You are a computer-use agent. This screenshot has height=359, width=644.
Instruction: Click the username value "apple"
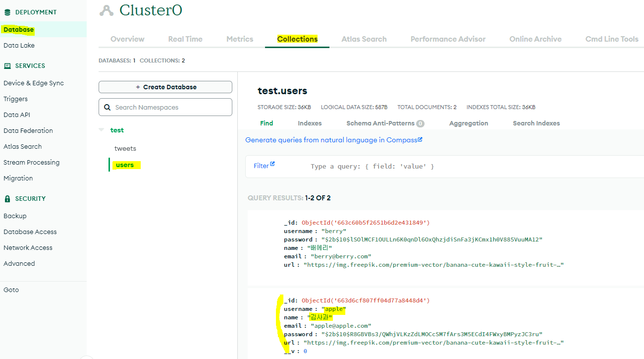pyautogui.click(x=334, y=309)
